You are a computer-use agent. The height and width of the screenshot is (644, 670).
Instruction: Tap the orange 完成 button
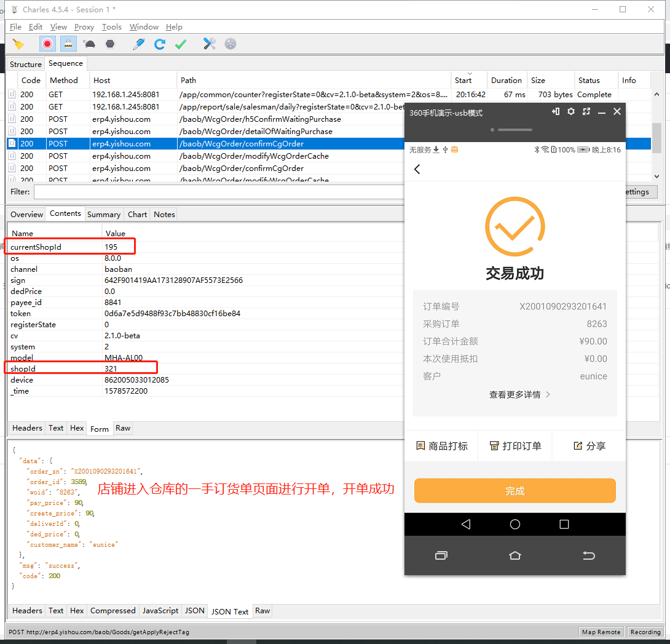(x=515, y=490)
